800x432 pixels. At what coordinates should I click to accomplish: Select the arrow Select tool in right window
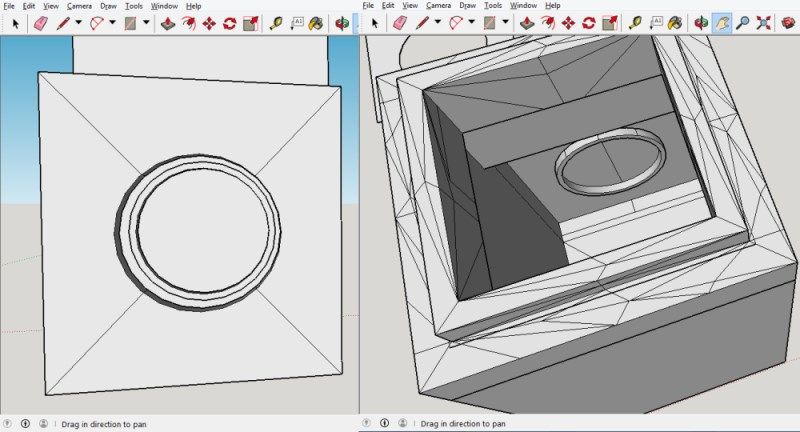pyautogui.click(x=374, y=23)
